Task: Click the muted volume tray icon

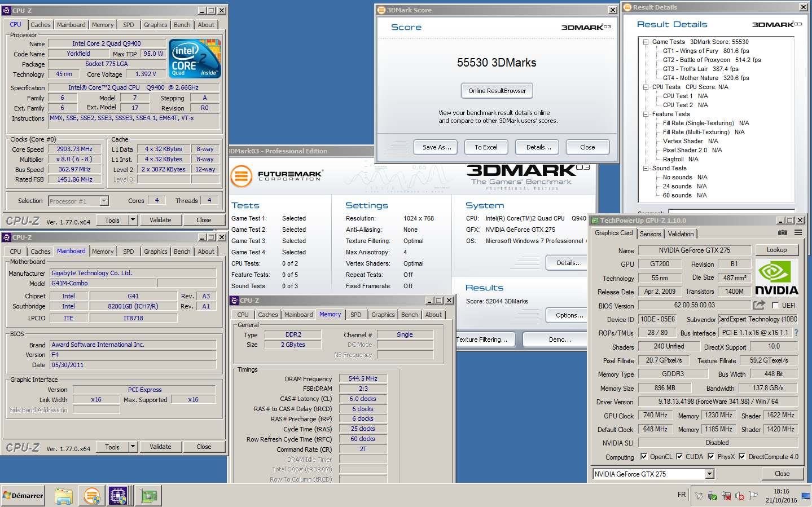Action: pos(739,496)
